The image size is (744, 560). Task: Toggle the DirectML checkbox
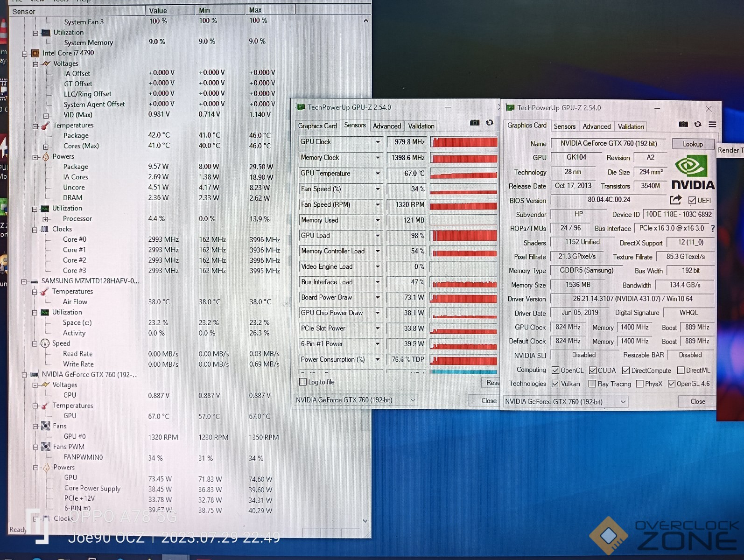tap(681, 371)
